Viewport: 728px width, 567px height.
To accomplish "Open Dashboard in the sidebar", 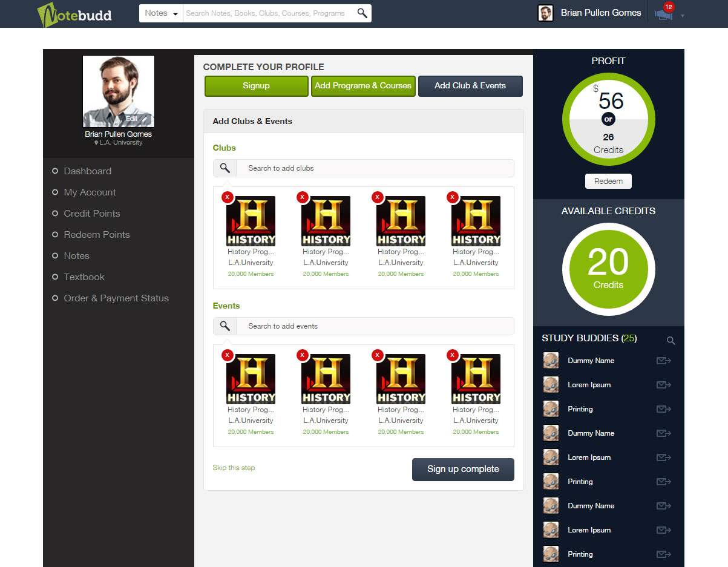I will [x=88, y=171].
